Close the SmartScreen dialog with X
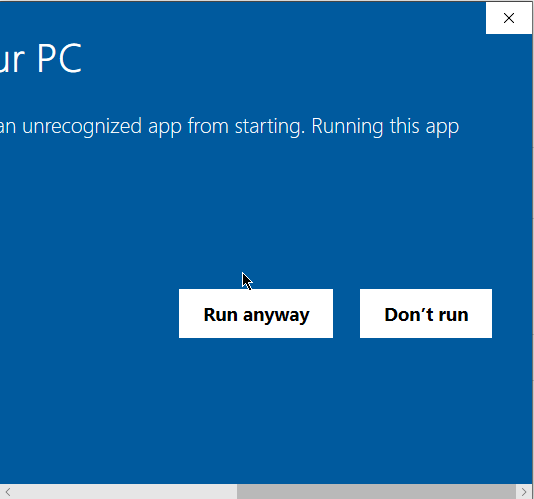The width and height of the screenshot is (534, 499). click(x=509, y=18)
